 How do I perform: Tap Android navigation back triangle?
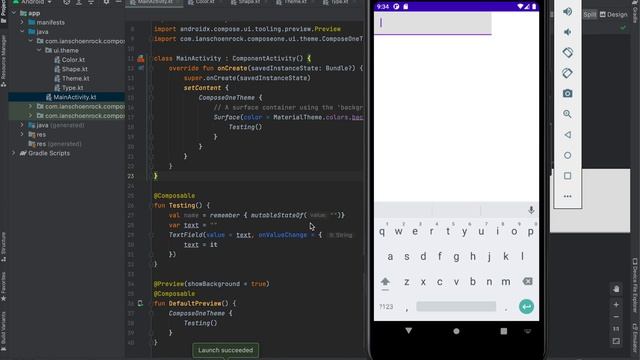409,331
